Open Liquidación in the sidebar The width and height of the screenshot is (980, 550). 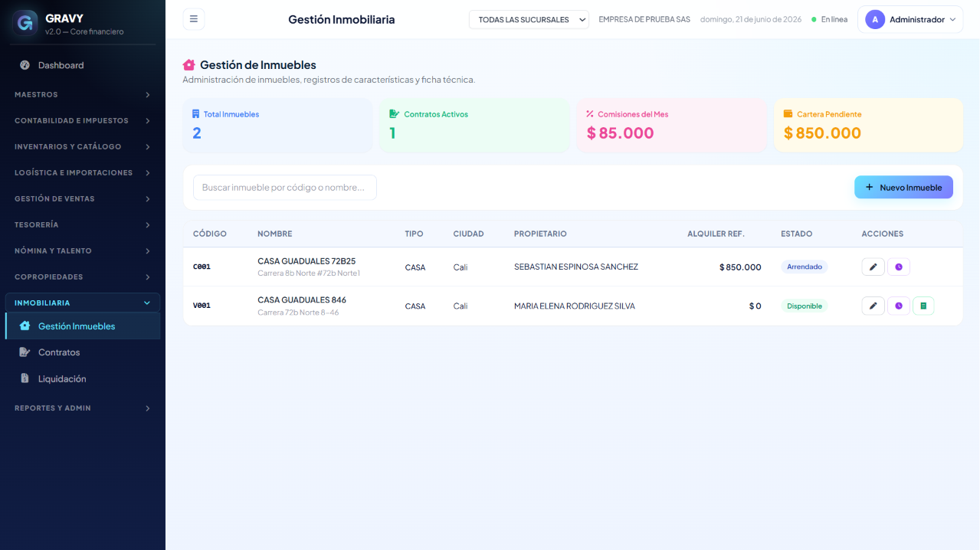pyautogui.click(x=83, y=378)
